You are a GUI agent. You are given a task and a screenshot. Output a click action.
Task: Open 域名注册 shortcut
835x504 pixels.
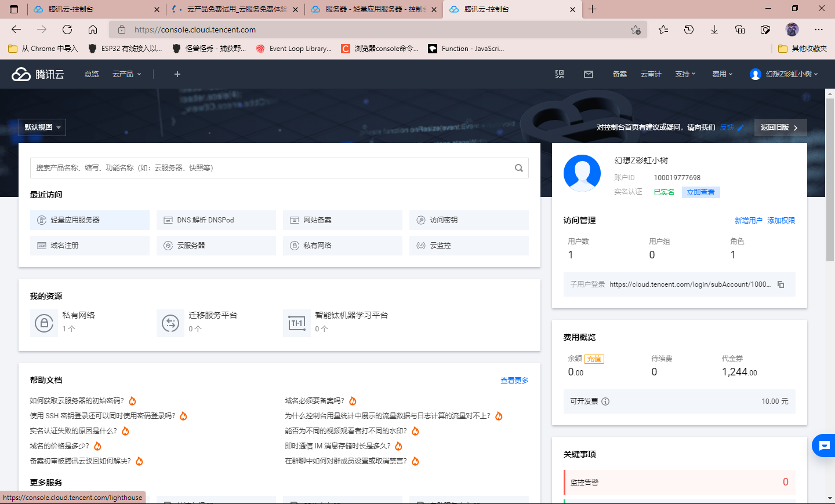pyautogui.click(x=90, y=246)
